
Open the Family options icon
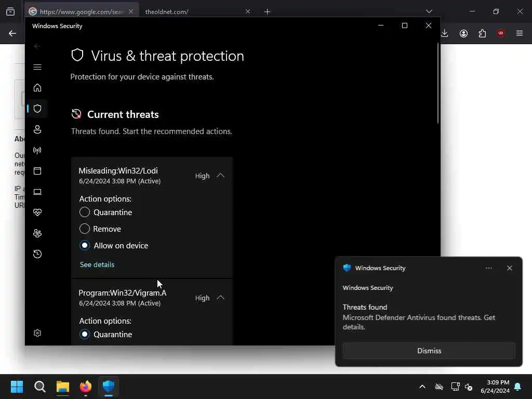pyautogui.click(x=37, y=233)
